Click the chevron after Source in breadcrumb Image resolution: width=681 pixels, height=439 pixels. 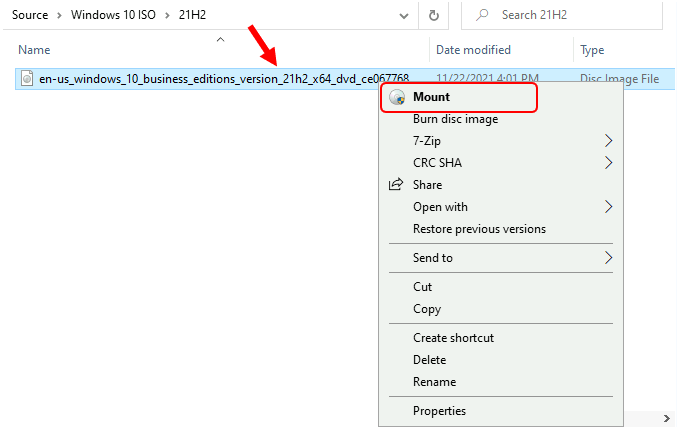point(60,16)
